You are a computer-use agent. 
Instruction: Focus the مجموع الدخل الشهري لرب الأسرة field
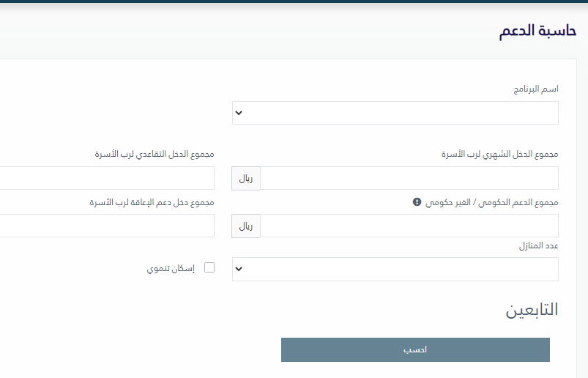[x=409, y=178]
